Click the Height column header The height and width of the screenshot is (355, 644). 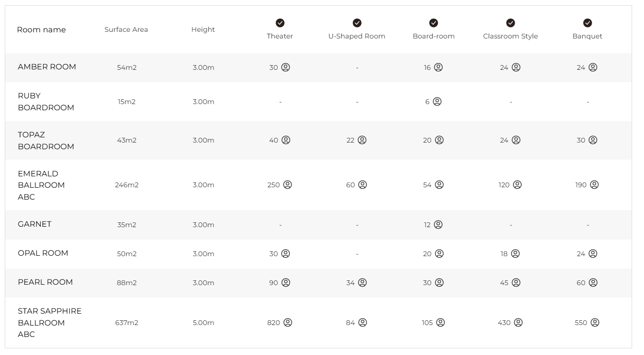point(203,29)
